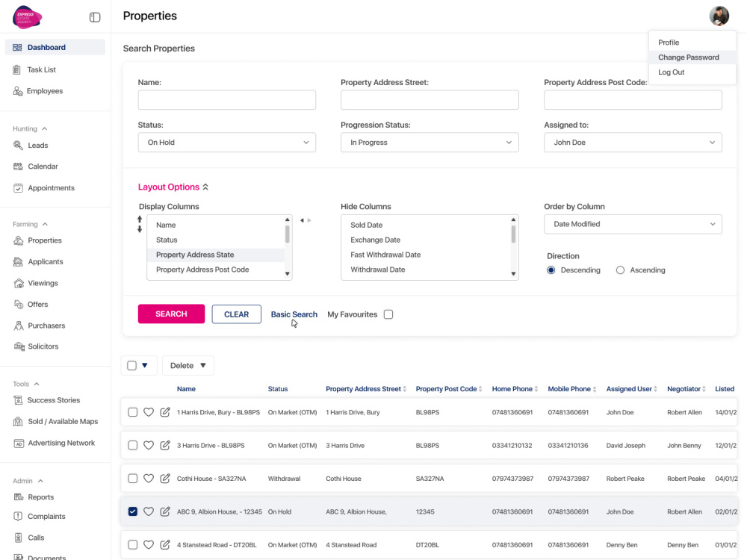Image resolution: width=747 pixels, height=560 pixels.
Task: Check the 3 Harris Drive row checkbox
Action: (x=133, y=445)
